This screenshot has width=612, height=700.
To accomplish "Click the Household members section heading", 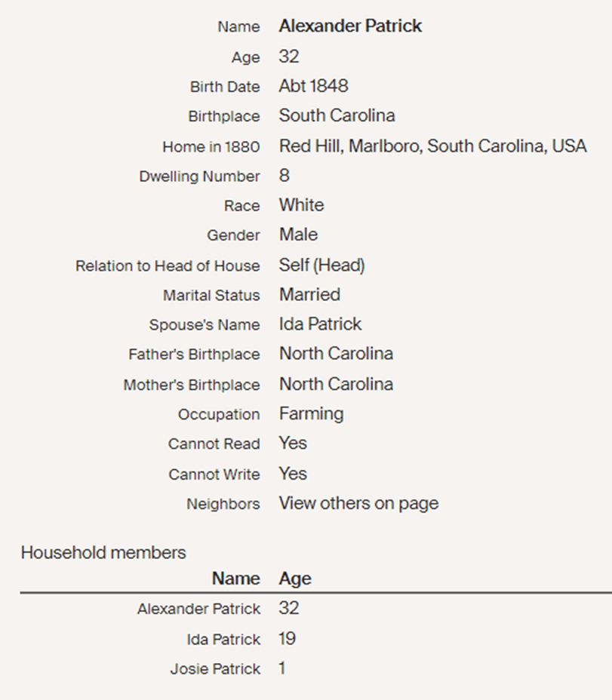I will (103, 552).
